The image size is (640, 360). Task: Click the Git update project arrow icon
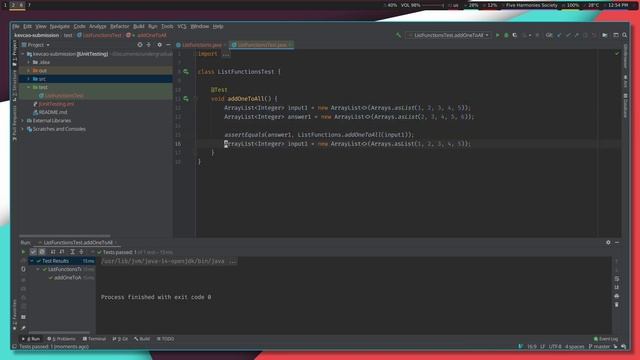(x=559, y=36)
